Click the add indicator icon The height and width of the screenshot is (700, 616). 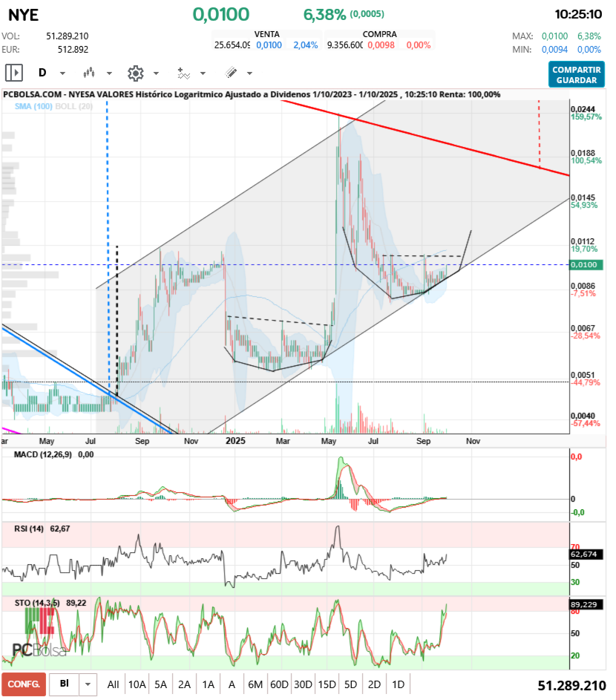[183, 73]
